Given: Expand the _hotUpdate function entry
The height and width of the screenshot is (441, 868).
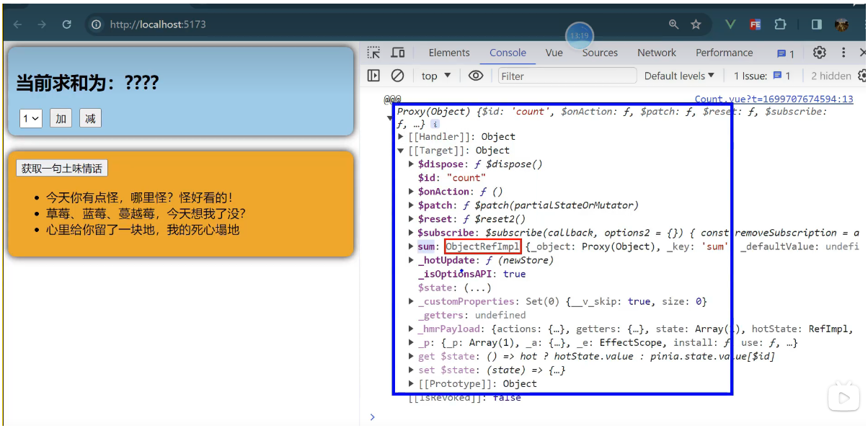Looking at the screenshot, I should tap(412, 260).
